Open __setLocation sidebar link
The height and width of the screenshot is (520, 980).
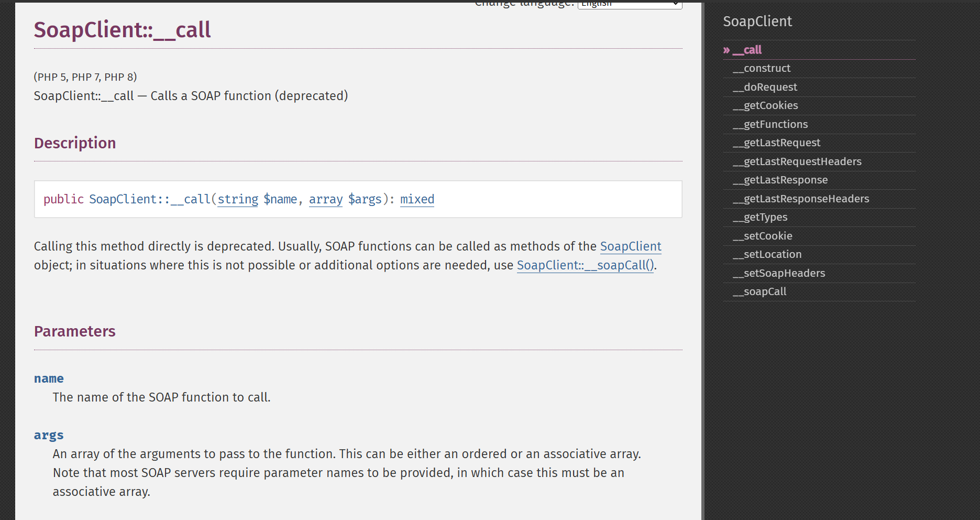tap(767, 254)
